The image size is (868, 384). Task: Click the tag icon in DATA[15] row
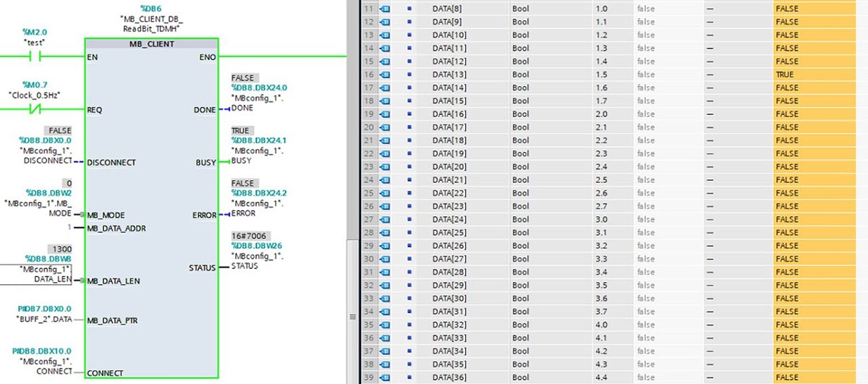pos(385,101)
